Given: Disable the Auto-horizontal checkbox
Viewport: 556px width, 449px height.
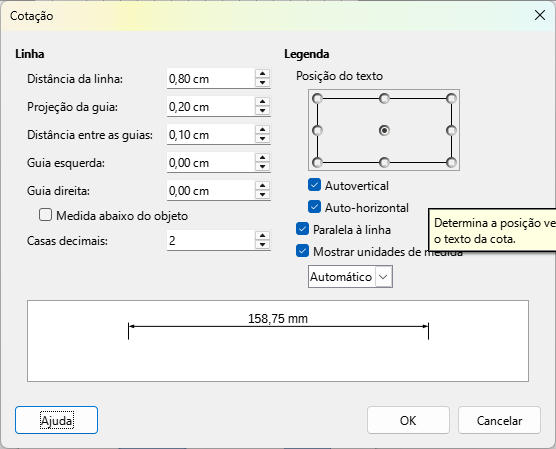Looking at the screenshot, I should click(315, 207).
